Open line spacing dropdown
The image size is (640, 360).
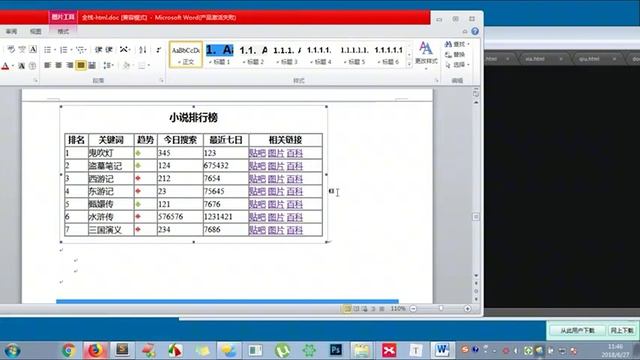[108, 65]
